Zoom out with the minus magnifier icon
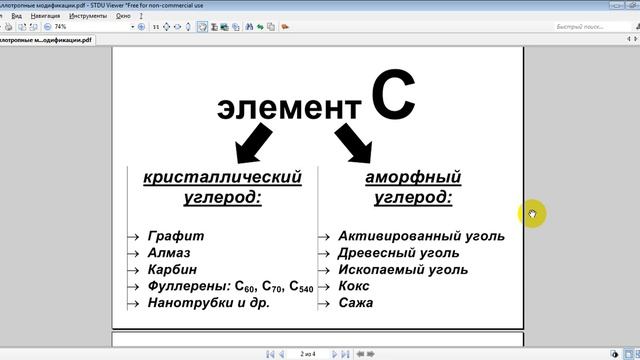Screen dimensions: 640x360 (47, 27)
